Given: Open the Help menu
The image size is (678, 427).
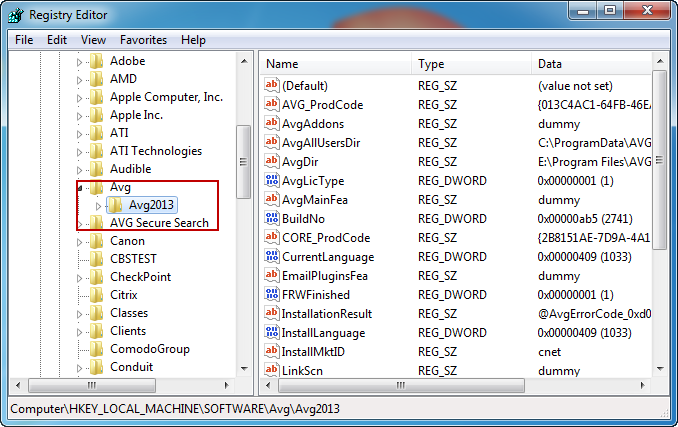Looking at the screenshot, I should [193, 40].
